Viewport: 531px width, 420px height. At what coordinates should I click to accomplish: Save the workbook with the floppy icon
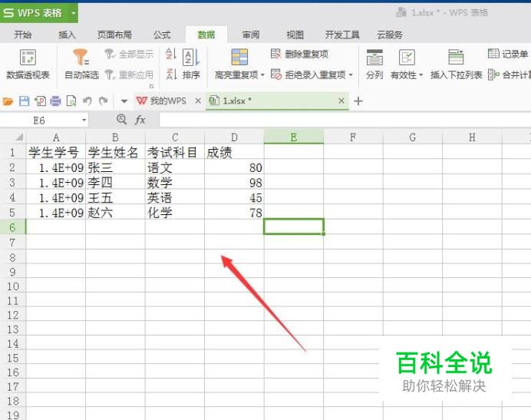[24, 101]
